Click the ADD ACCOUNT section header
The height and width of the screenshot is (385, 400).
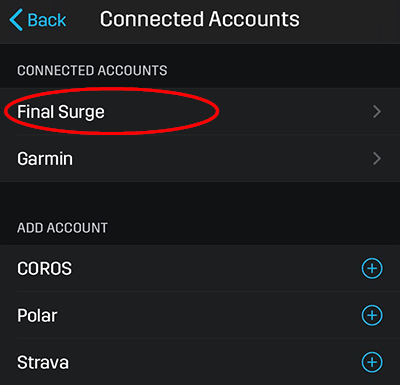(x=62, y=228)
